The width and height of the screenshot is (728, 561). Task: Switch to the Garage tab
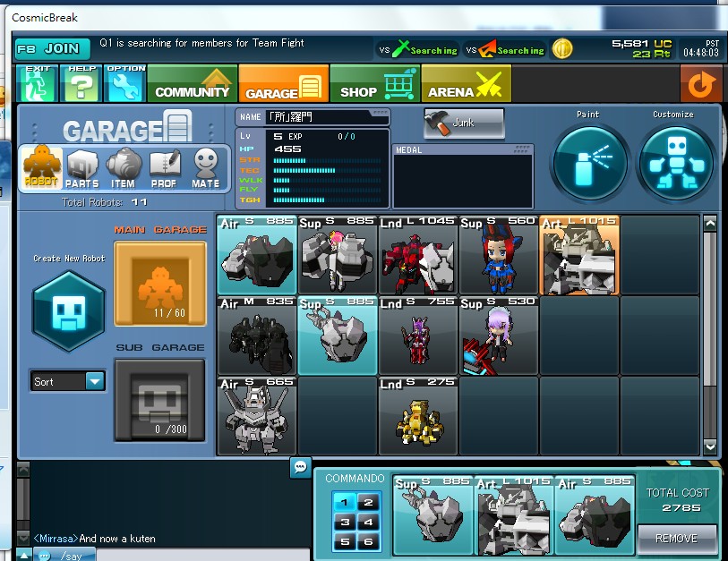(284, 83)
